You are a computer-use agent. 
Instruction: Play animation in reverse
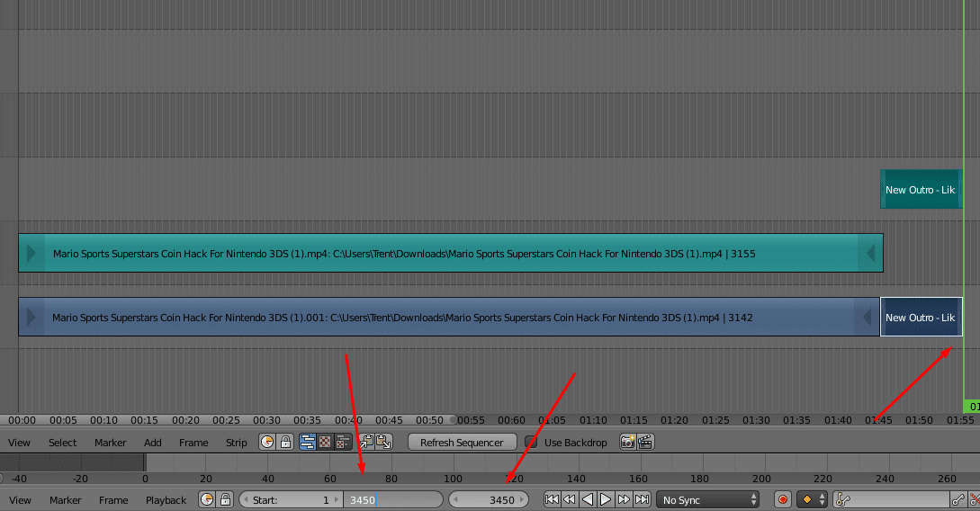588,500
